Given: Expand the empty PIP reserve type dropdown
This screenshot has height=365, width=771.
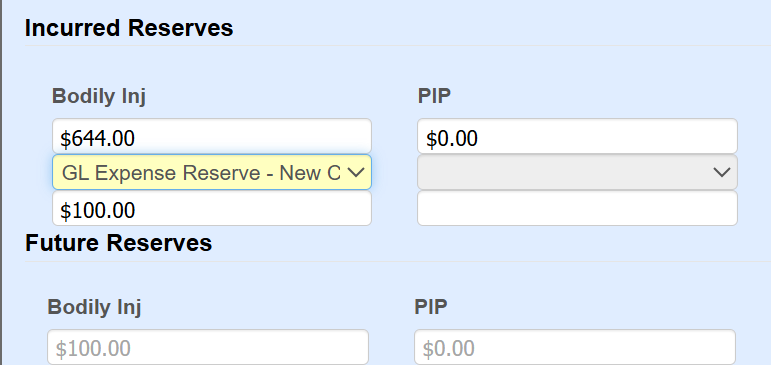Looking at the screenshot, I should 577,172.
